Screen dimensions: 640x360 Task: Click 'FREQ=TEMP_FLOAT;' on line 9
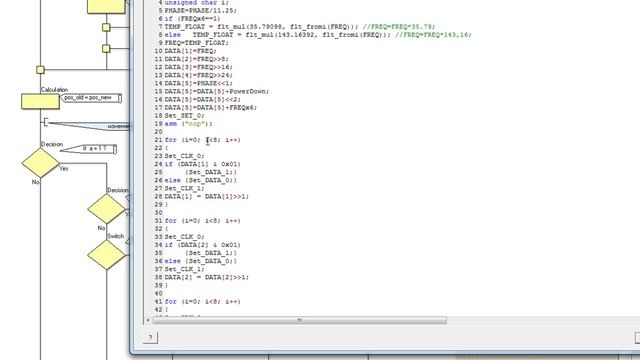tap(196, 43)
